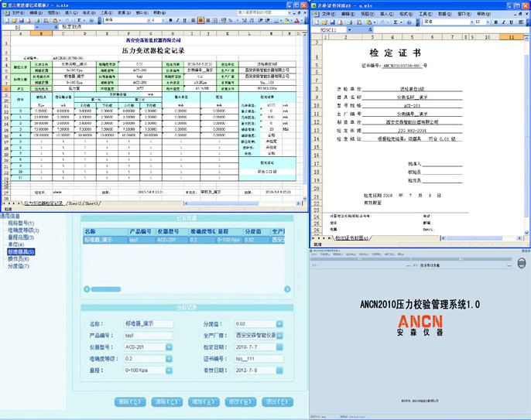Switch to Sheet3 tab in left Excel

[x=91, y=203]
